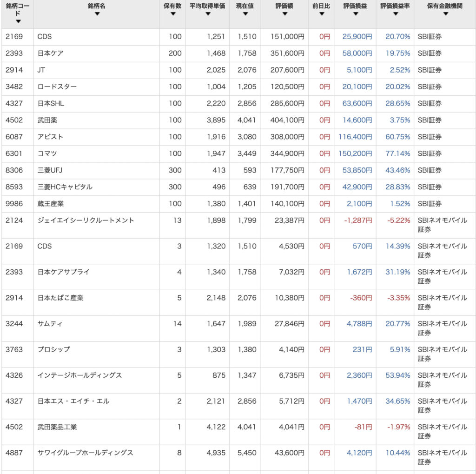
Task: Click the 77.14% return rate
Action: (x=398, y=154)
